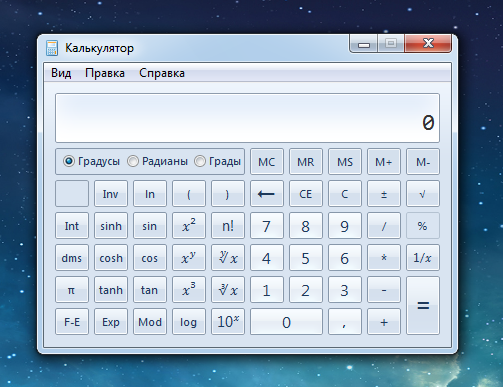Click the y-th root of x button
The height and width of the screenshot is (387, 503).
(228, 258)
